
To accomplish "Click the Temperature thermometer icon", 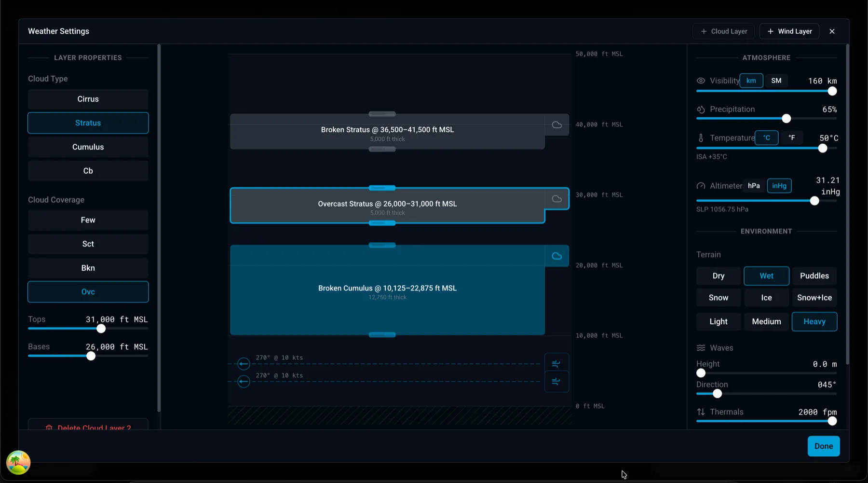I will [x=701, y=138].
